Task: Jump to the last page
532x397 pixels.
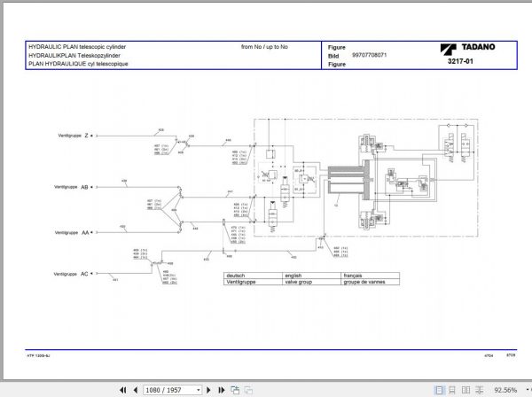Action: [x=221, y=390]
